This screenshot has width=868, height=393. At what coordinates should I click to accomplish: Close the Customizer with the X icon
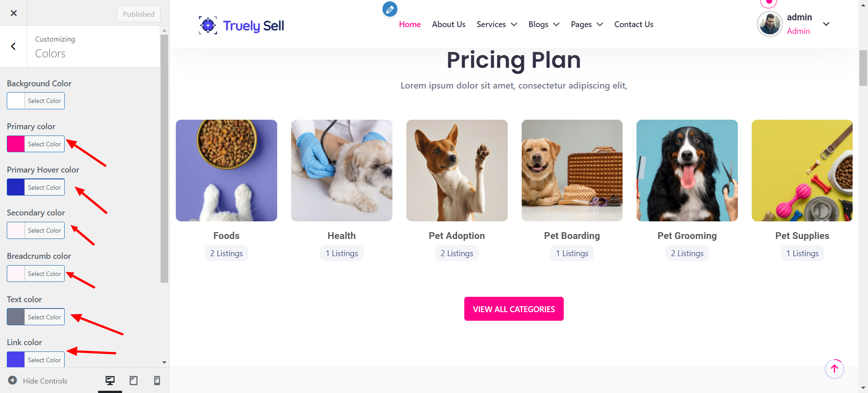tap(14, 13)
